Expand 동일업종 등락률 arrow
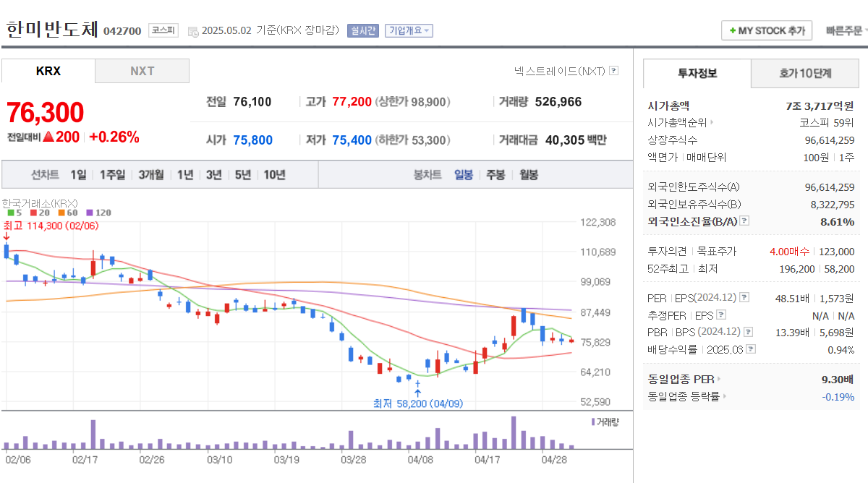This screenshot has width=868, height=483. coord(724,396)
